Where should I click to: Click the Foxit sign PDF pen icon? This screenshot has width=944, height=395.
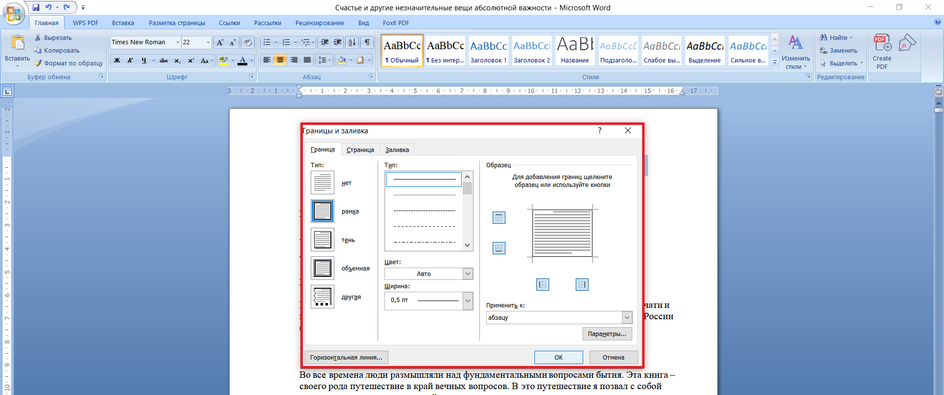coord(906,43)
